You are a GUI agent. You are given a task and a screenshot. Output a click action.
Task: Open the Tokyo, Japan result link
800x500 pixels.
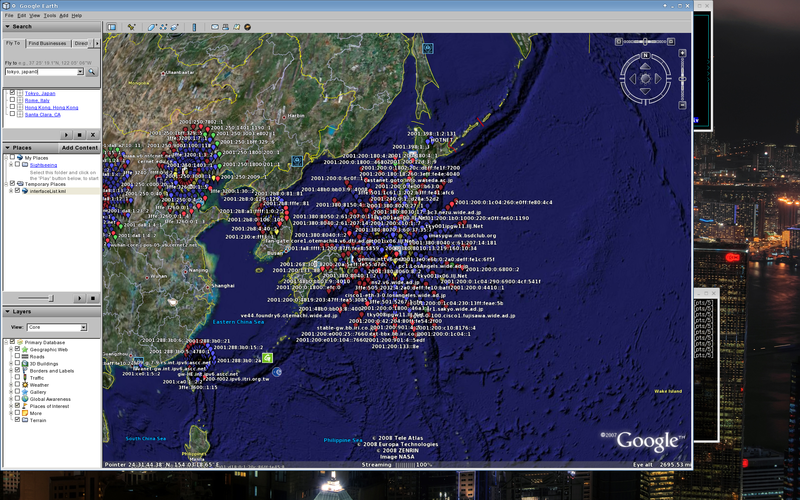click(x=40, y=93)
